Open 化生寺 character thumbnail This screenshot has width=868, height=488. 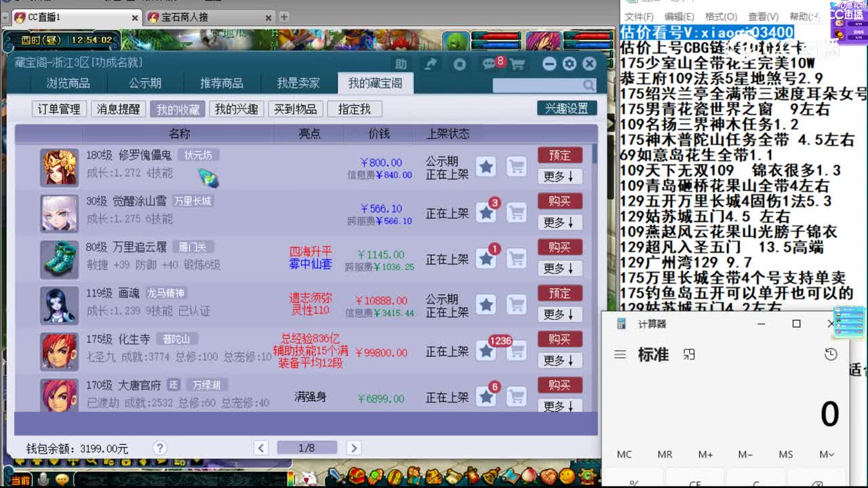[59, 352]
